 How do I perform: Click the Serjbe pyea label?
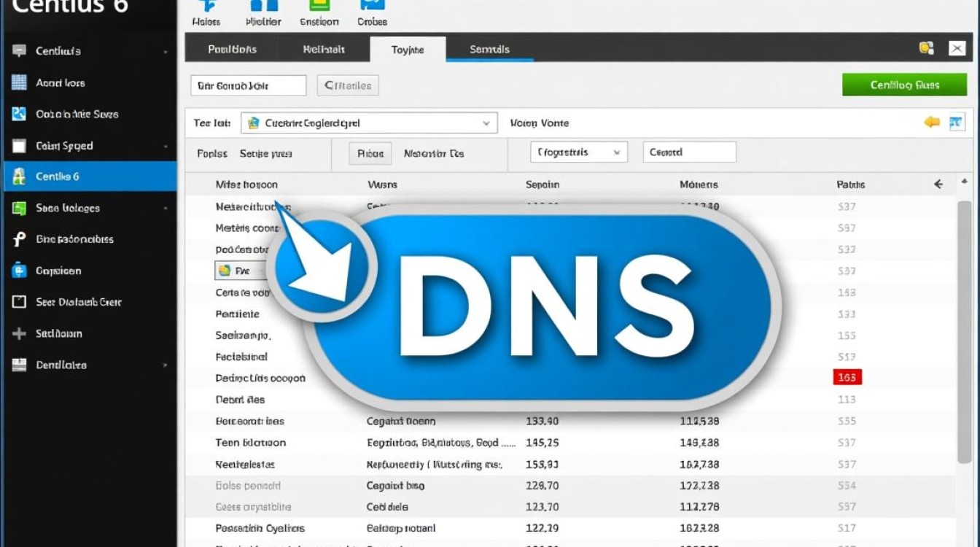(x=265, y=153)
